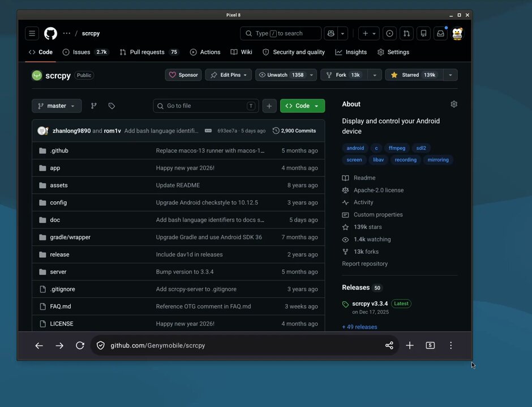Expand the breadcrumb ellipsis before scrcpy
532x407 pixels.
click(67, 33)
